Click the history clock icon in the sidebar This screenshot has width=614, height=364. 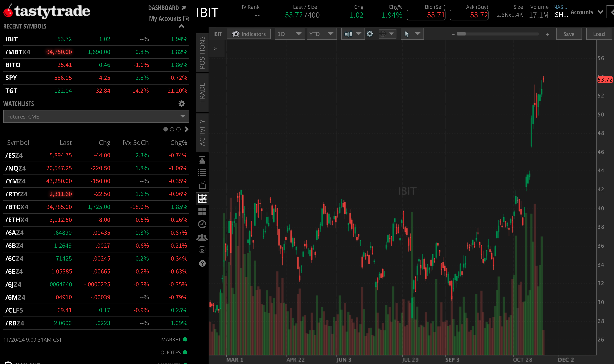tap(202, 224)
